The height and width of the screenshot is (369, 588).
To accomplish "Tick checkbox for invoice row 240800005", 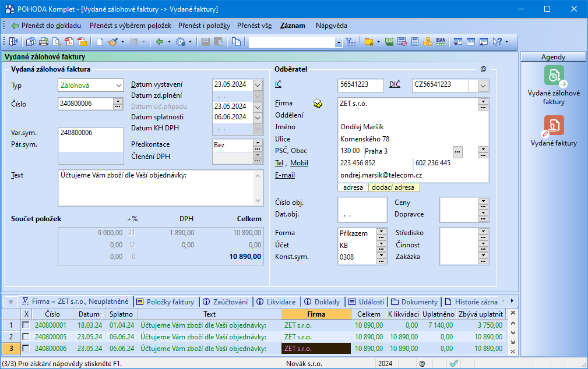I will coord(26,336).
